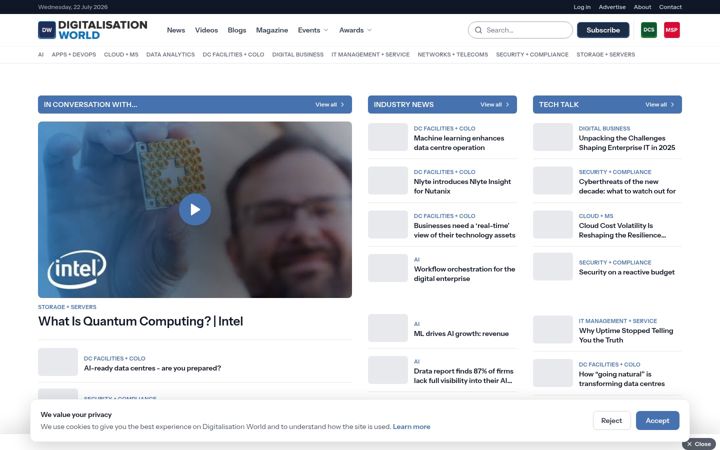Open 'Workflow orchestration for the digital enterprise'

tap(464, 274)
